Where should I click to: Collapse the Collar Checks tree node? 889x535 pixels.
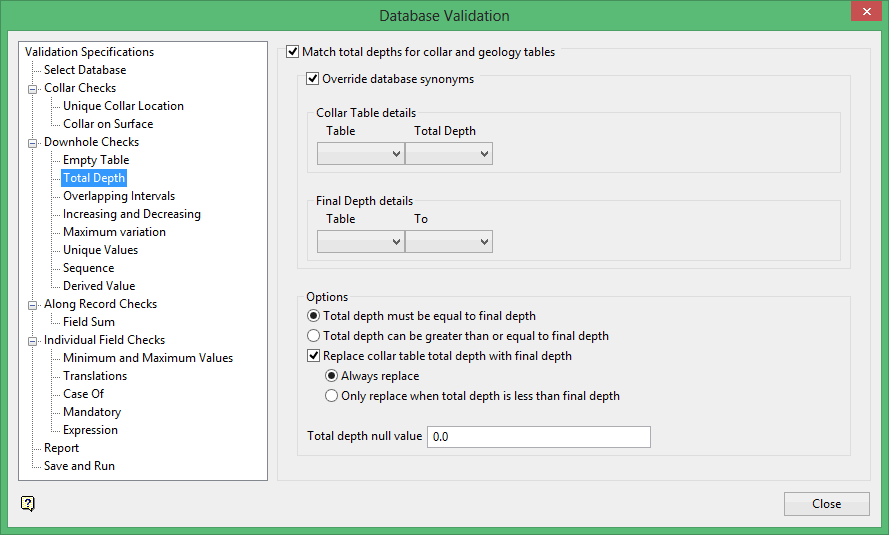[x=33, y=88]
